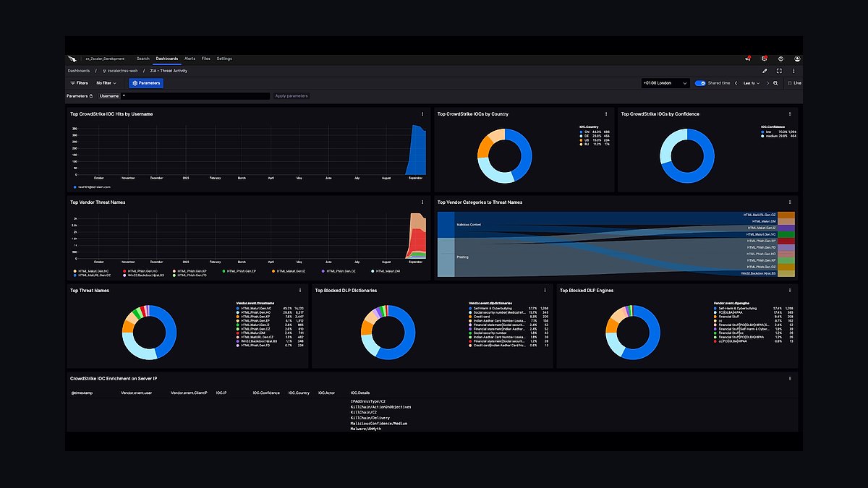Open the +01:00 London timezone dropdown
Viewport: 868px width, 488px height.
pyautogui.click(x=664, y=83)
